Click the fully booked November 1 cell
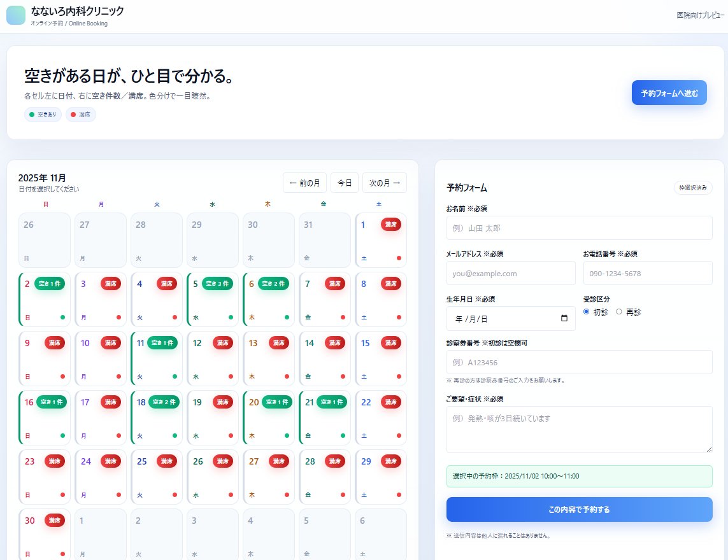 (381, 241)
